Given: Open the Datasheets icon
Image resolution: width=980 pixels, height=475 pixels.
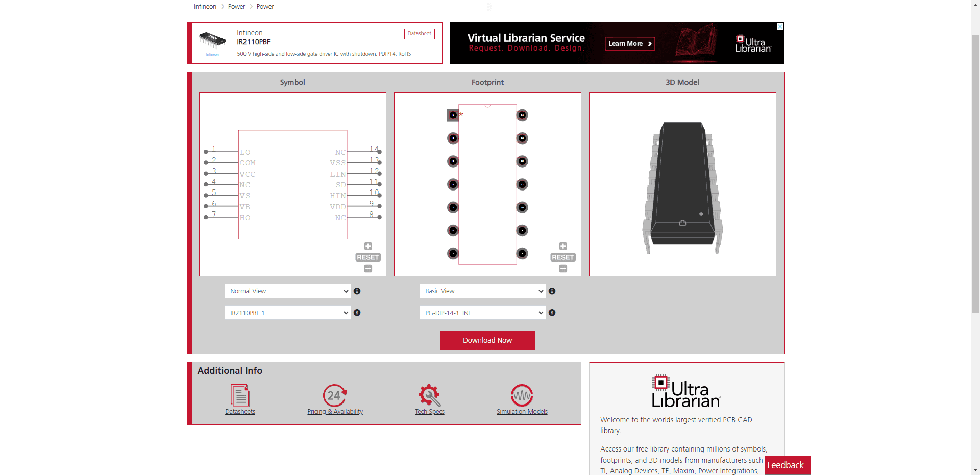Looking at the screenshot, I should [240, 395].
